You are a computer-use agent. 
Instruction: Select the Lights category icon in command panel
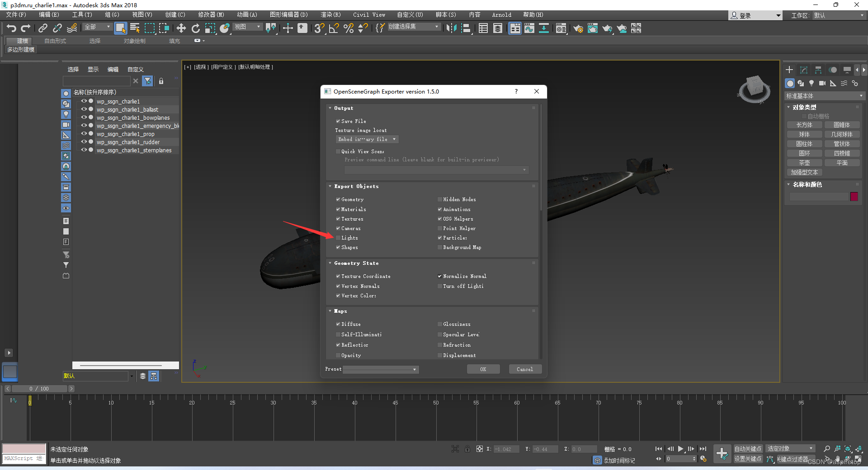811,83
